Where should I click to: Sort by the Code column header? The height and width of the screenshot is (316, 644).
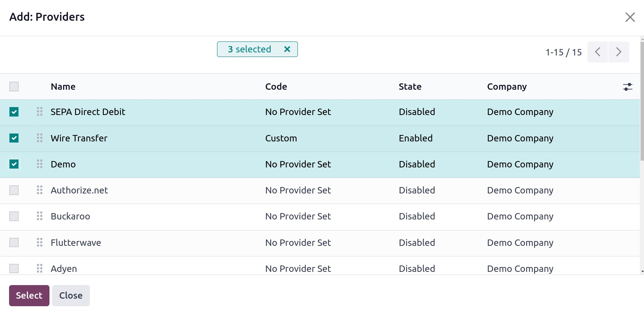tap(276, 87)
